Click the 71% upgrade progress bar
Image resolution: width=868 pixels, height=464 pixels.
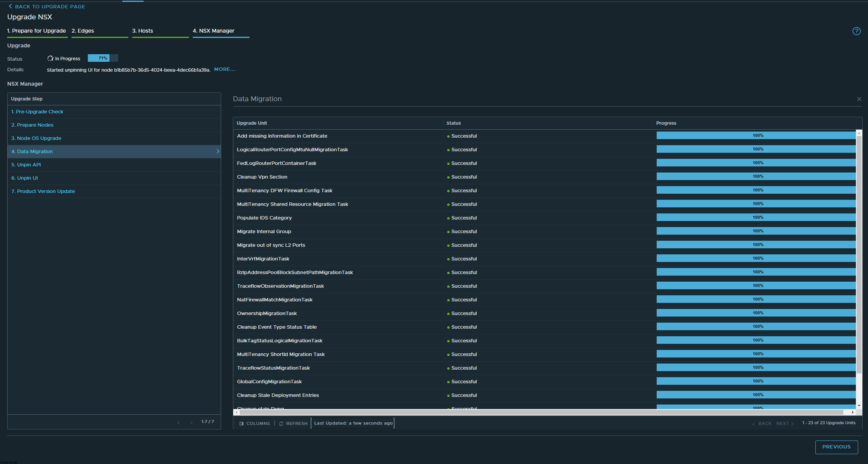click(103, 58)
